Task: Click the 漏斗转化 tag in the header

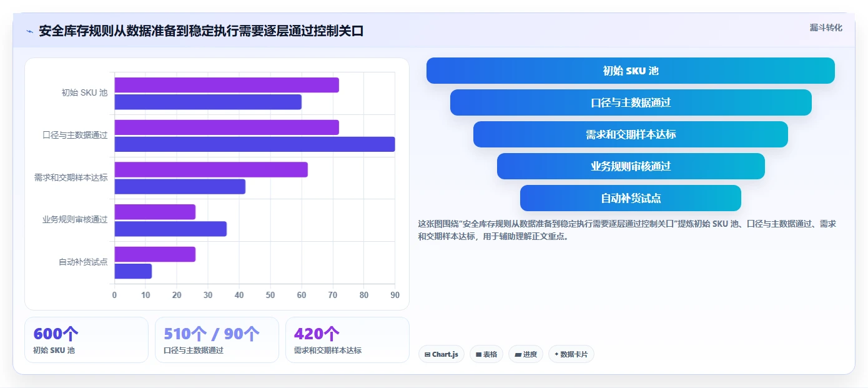Action: [x=826, y=27]
